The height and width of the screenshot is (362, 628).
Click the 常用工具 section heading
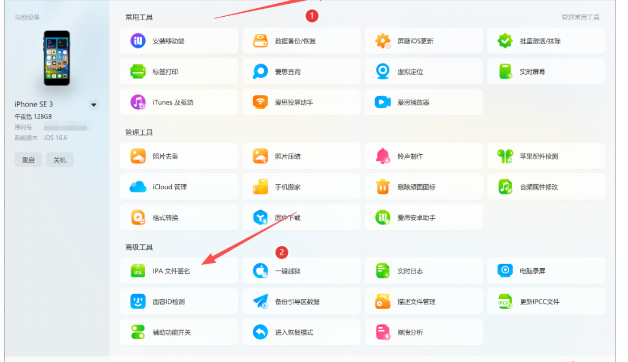pyautogui.click(x=139, y=17)
